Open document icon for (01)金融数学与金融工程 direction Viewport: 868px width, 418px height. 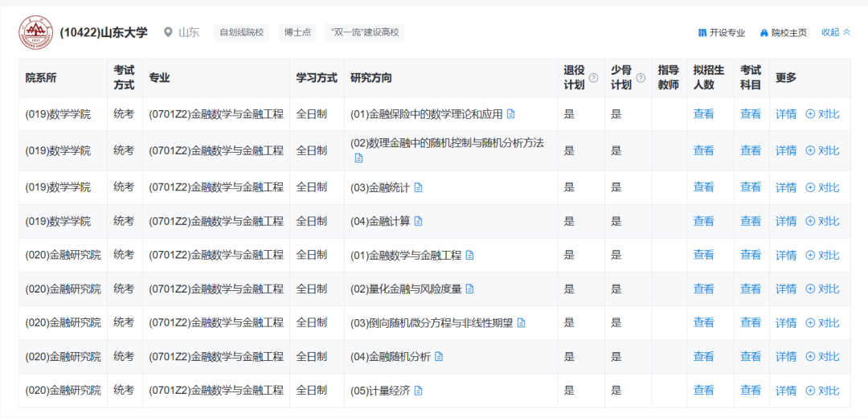click(470, 256)
